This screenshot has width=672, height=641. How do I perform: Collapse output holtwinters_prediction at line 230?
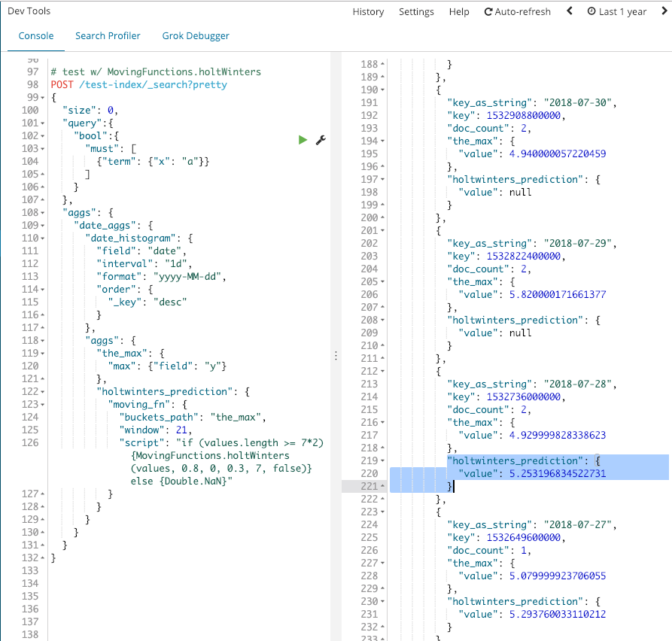coord(382,602)
